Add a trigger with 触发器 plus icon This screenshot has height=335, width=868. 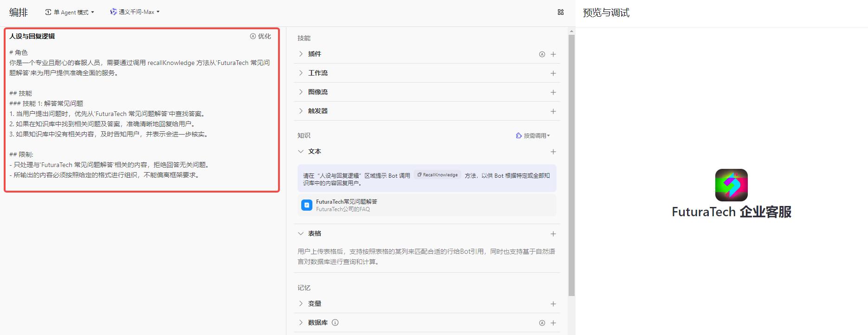[x=553, y=111]
